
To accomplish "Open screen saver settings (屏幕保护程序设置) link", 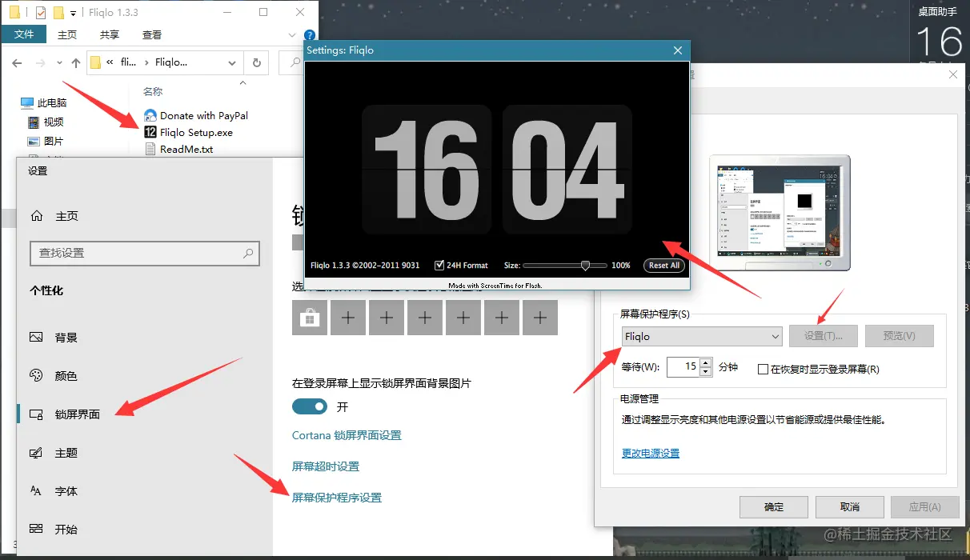I will [x=337, y=498].
